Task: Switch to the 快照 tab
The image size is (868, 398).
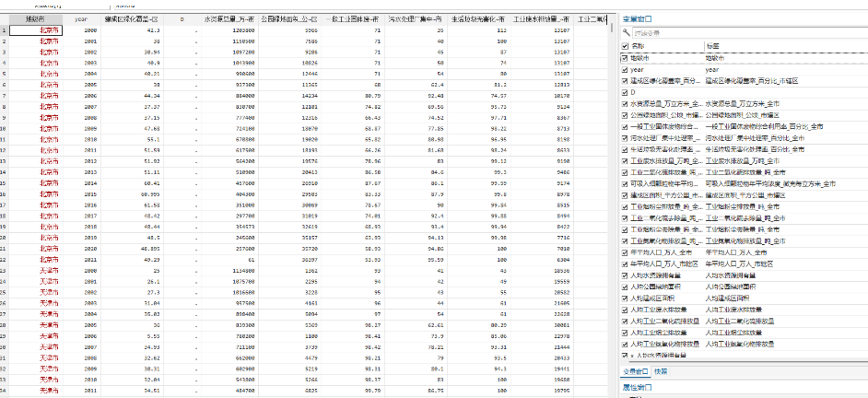Action: [660, 371]
